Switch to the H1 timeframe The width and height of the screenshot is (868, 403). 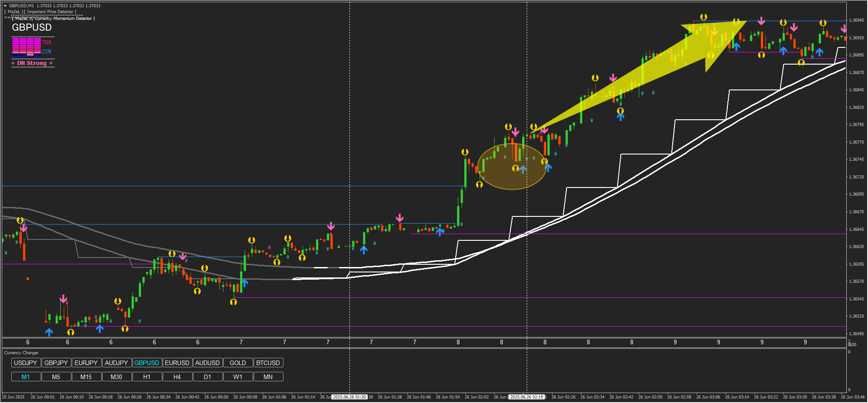[x=147, y=377]
